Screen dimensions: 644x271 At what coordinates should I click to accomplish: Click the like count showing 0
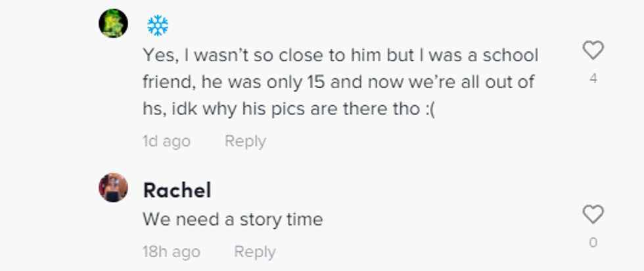click(593, 243)
